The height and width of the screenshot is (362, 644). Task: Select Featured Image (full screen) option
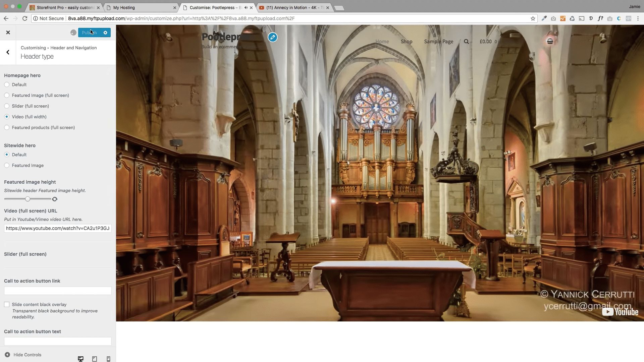7,96
